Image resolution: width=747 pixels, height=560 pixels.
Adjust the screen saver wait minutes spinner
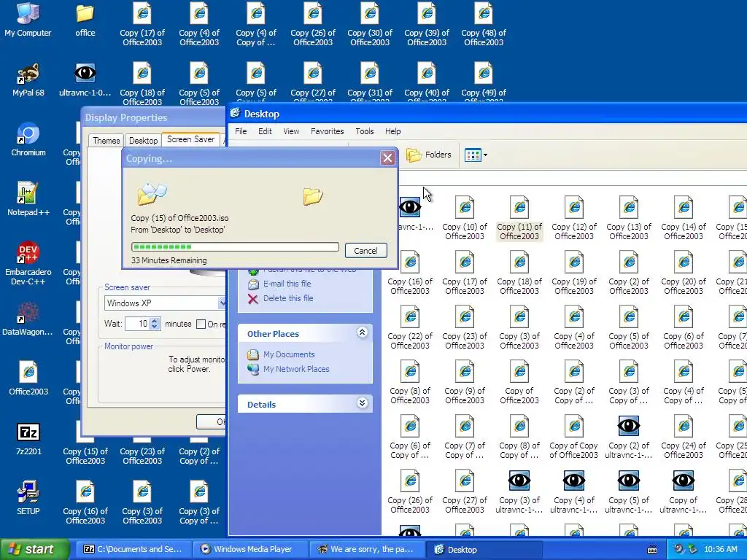click(155, 324)
